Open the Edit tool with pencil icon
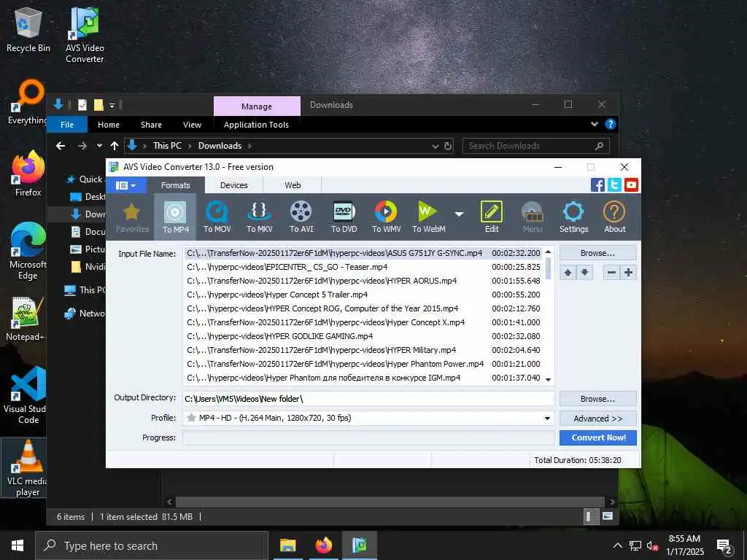Screen dimensions: 747x560 point(492,217)
